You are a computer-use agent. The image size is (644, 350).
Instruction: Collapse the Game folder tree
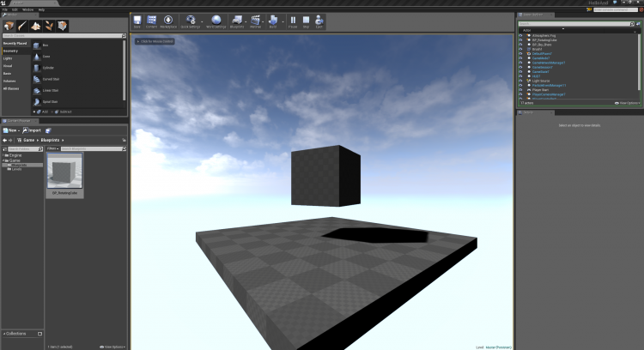(x=3, y=160)
